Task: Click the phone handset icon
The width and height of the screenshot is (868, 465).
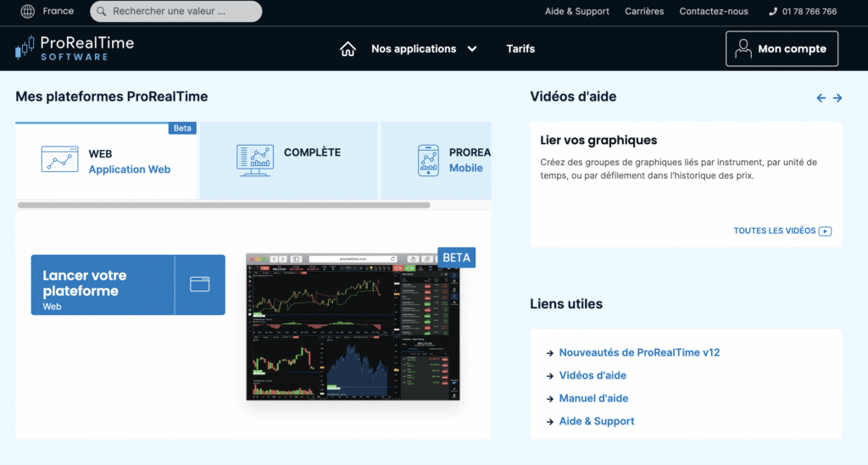Action: [x=773, y=11]
